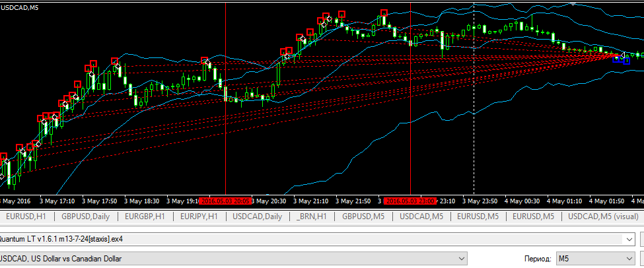Select the USDCAD,Daily chart tab
This screenshot has width=644, height=268.
(257, 217)
